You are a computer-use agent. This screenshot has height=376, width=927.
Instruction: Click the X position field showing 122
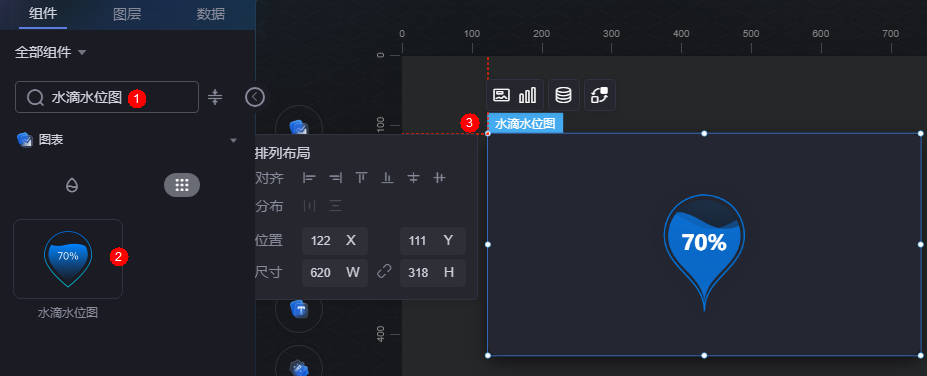click(335, 241)
